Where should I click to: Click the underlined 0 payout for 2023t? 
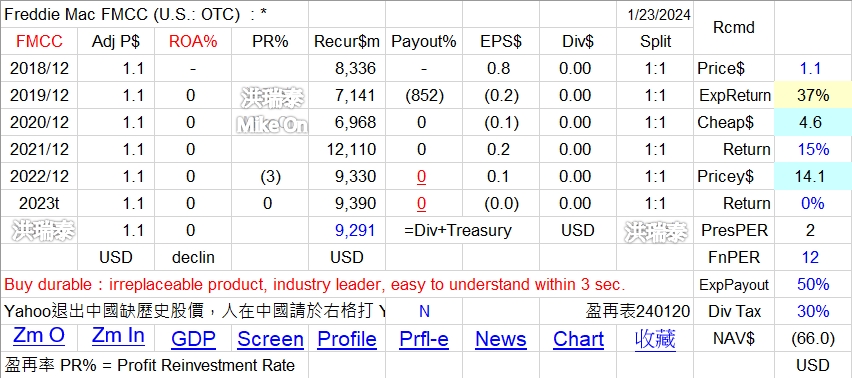pos(421,204)
